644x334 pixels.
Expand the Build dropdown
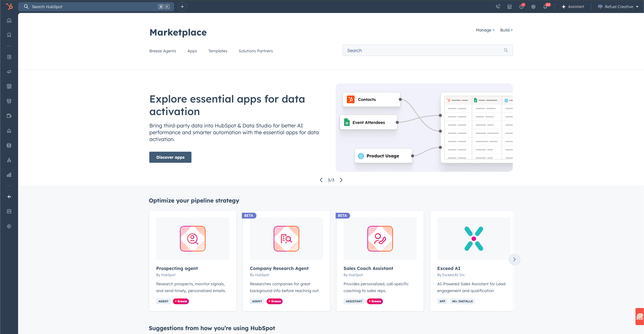point(506,30)
